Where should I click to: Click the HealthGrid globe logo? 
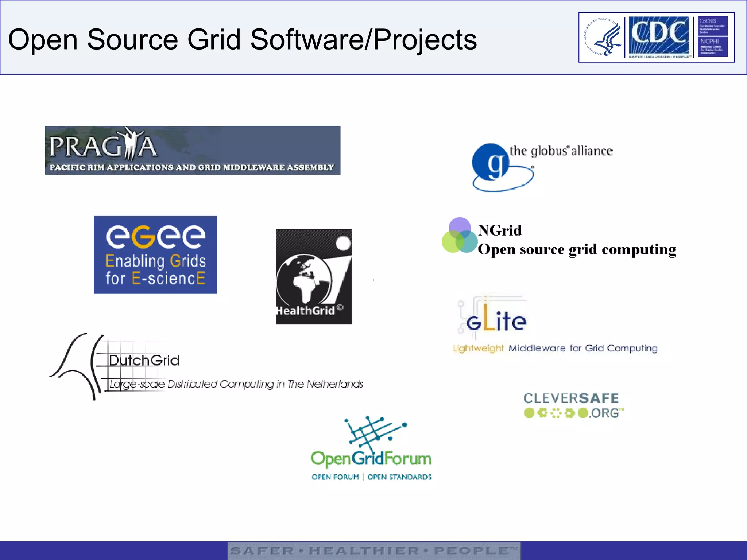click(314, 277)
